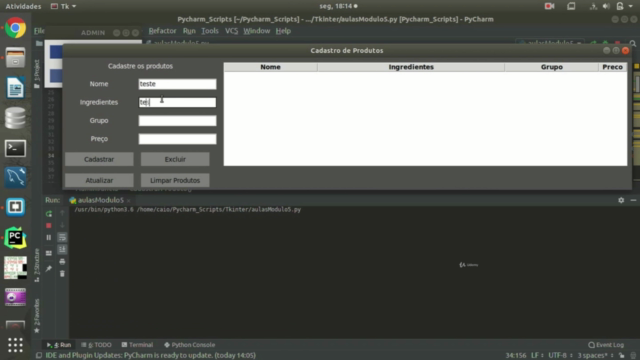Clear the Run console with trash icon
640x360 pixels.
click(62, 273)
